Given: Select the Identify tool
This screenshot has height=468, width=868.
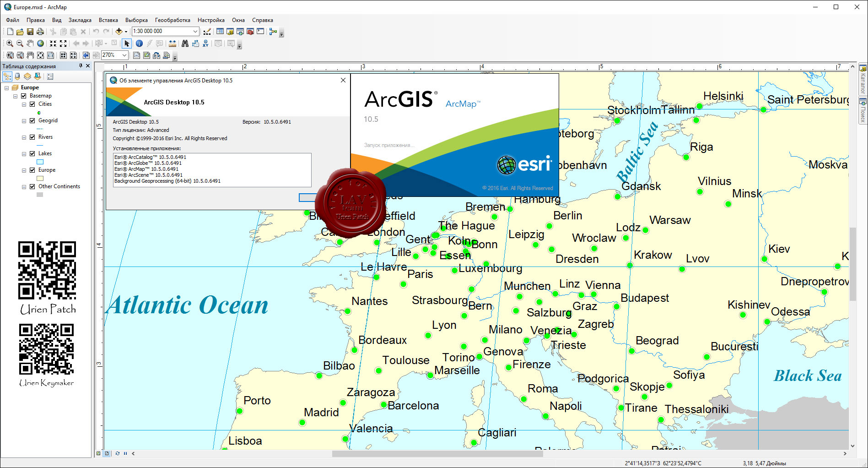Looking at the screenshot, I should tap(139, 44).
